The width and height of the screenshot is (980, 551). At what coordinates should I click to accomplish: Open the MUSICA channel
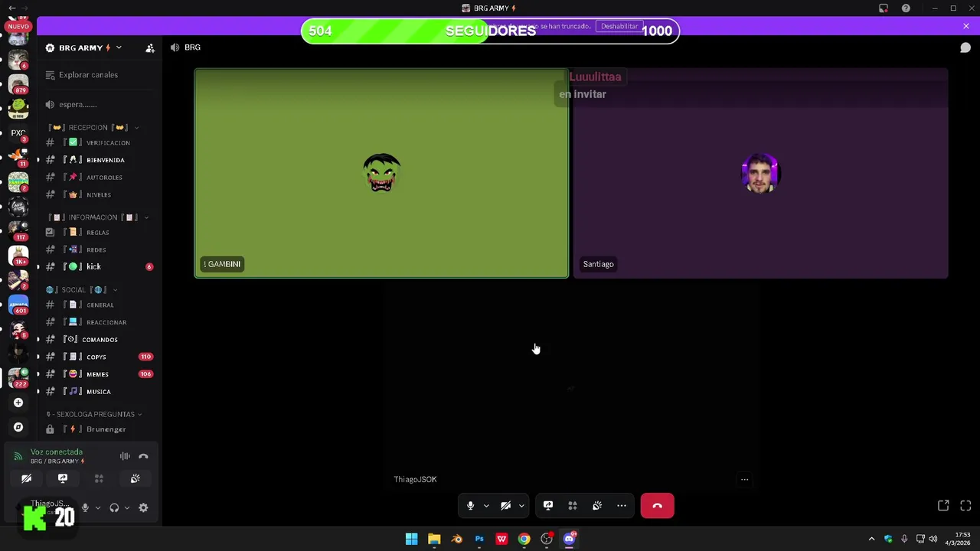coord(99,392)
